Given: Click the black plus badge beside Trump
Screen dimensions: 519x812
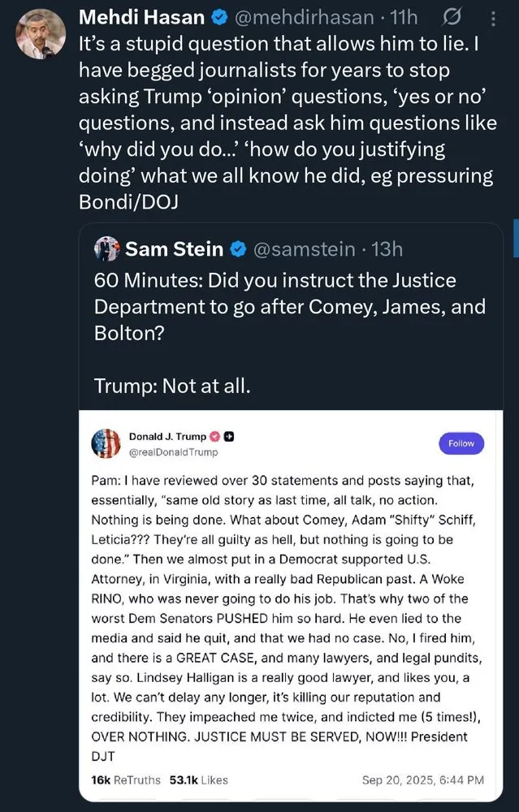Looking at the screenshot, I should [230, 436].
